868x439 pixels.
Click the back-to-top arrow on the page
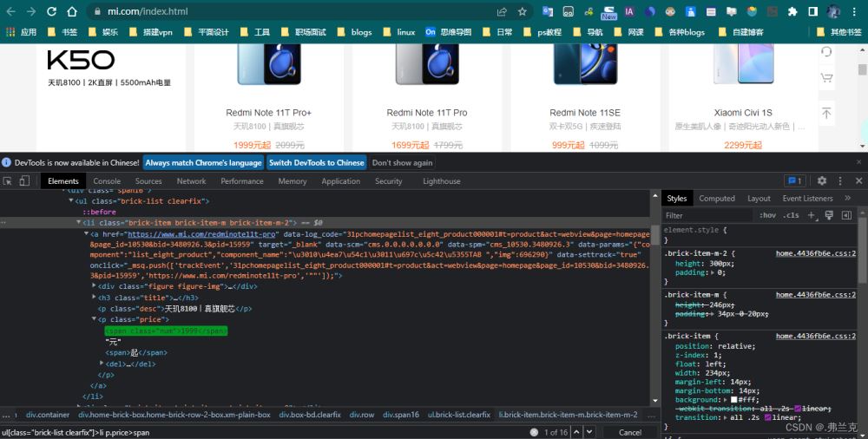pyautogui.click(x=826, y=113)
